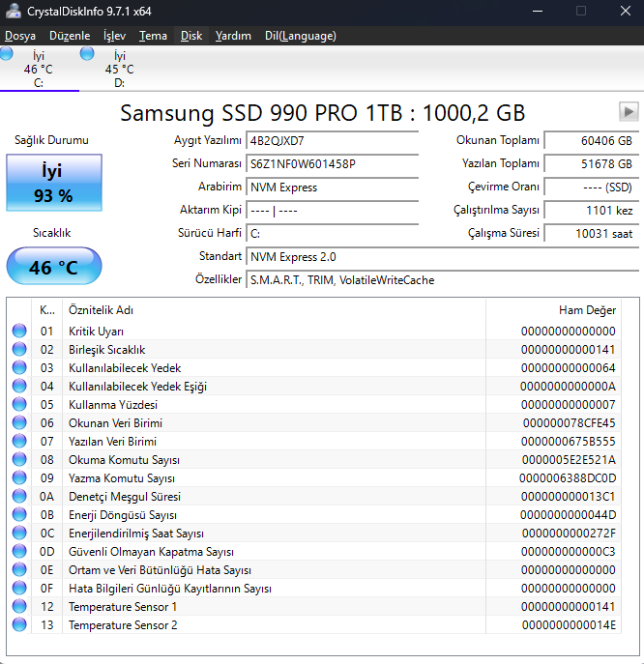Image resolution: width=644 pixels, height=664 pixels.
Task: Click the status orb for Okuma Komutu Sayısı
Action: click(19, 459)
